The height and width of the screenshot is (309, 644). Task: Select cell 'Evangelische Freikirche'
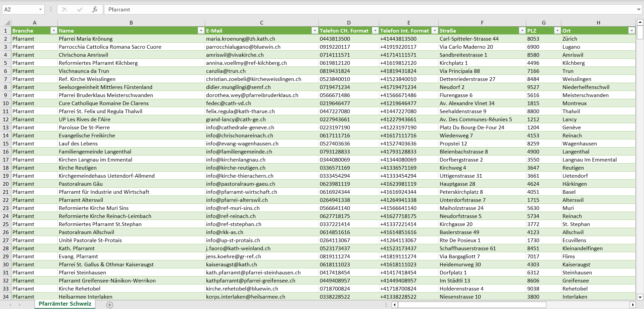[x=131, y=135]
